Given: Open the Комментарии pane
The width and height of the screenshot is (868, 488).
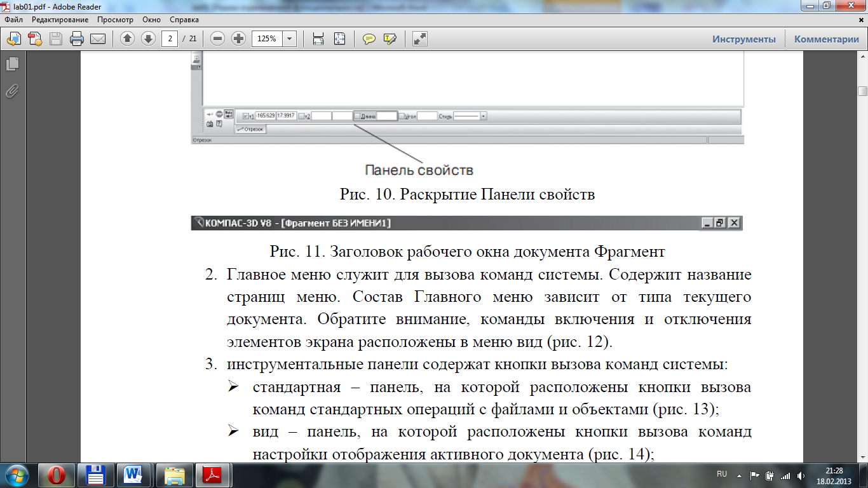Looking at the screenshot, I should [826, 39].
